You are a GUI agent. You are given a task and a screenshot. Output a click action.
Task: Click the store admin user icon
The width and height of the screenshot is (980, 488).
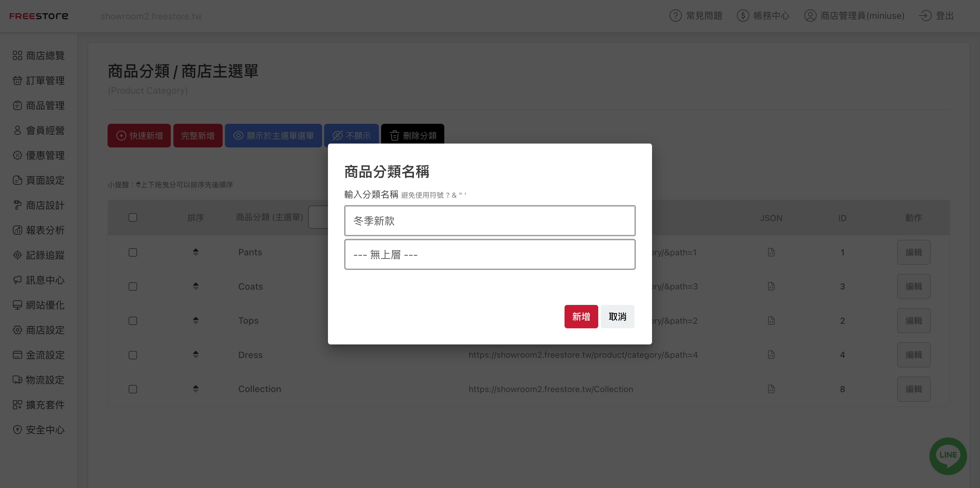coord(810,16)
